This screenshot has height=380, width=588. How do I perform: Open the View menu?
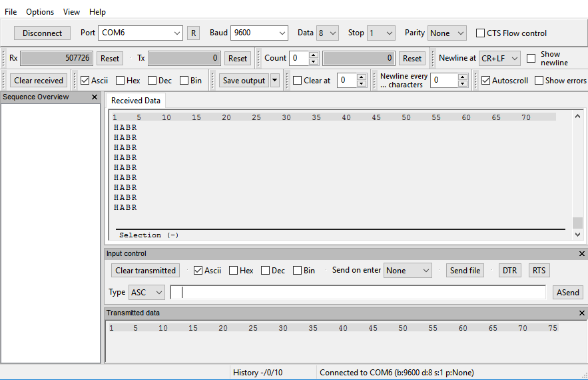(71, 11)
